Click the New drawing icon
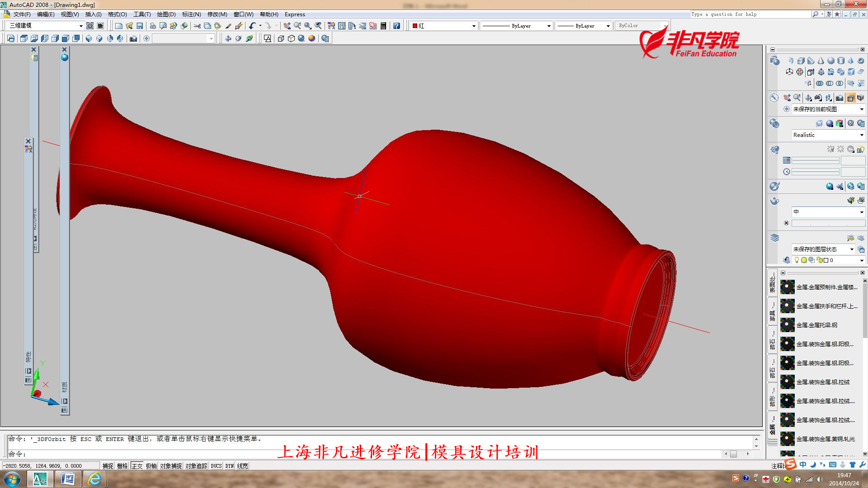The width and height of the screenshot is (868, 488). pos(119,26)
